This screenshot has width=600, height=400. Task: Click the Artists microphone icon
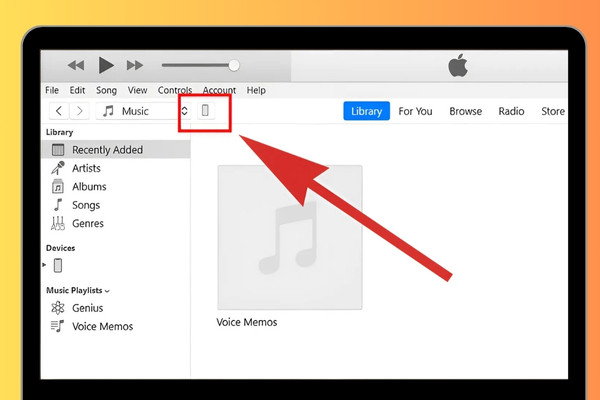(x=58, y=168)
